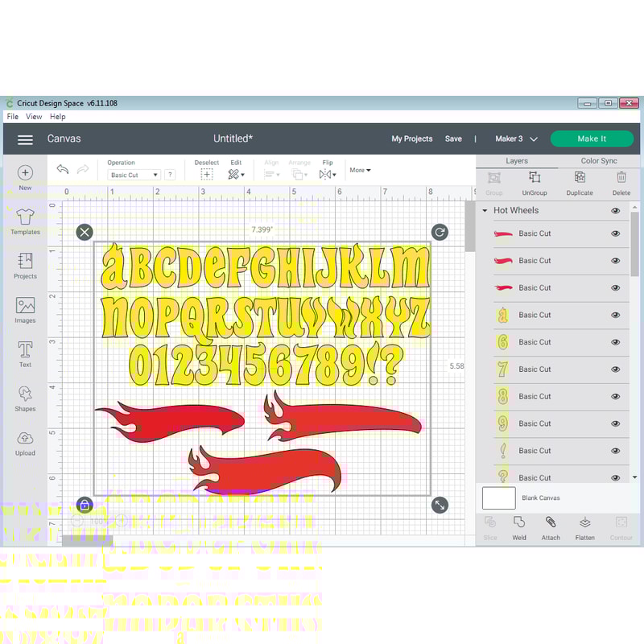The image size is (644, 644).
Task: Add text with the Text tool
Action: coord(25,353)
